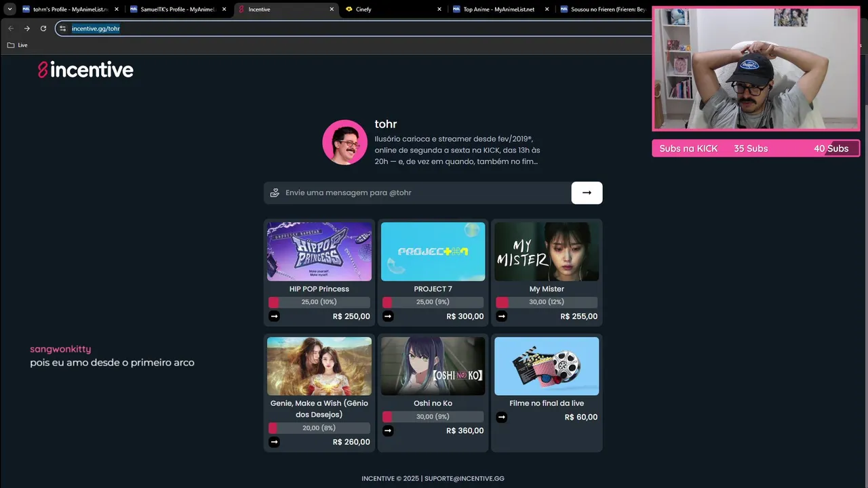
Task: Click the arrow icon under HIP POP Princess
Action: point(274,316)
